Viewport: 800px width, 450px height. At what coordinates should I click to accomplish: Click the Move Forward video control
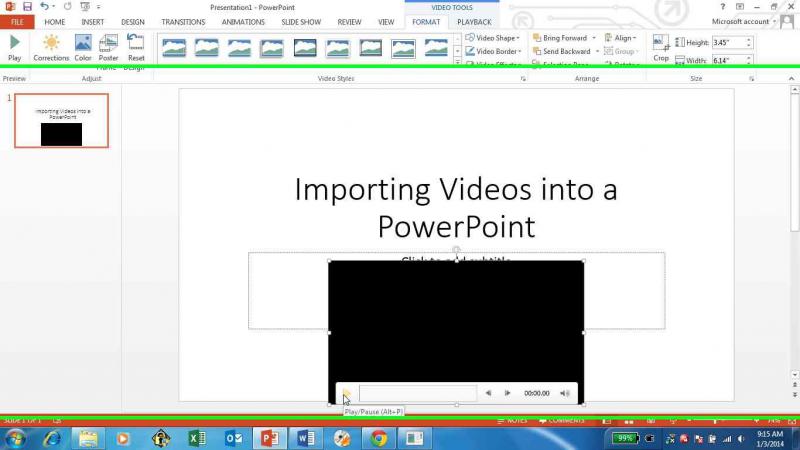[507, 393]
